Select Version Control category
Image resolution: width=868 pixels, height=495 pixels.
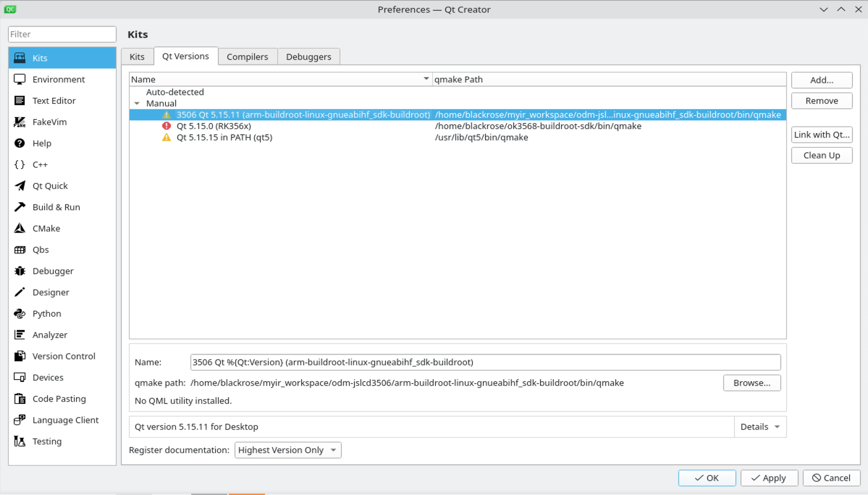point(62,356)
